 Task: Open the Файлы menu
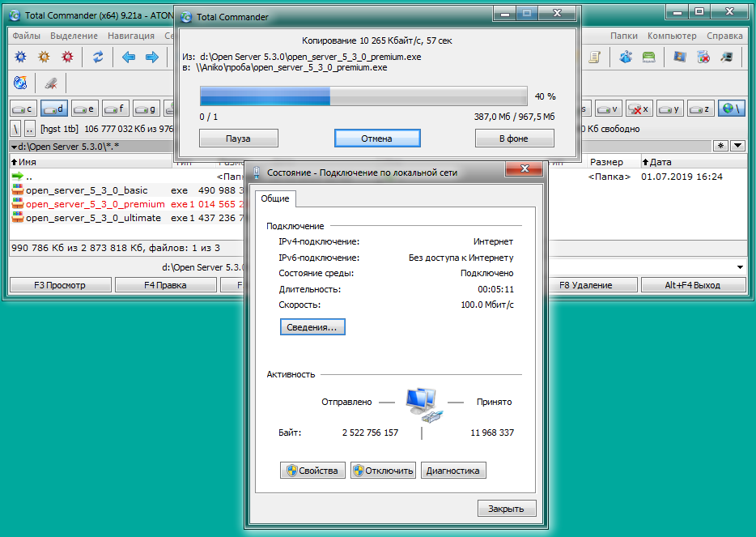click(26, 36)
